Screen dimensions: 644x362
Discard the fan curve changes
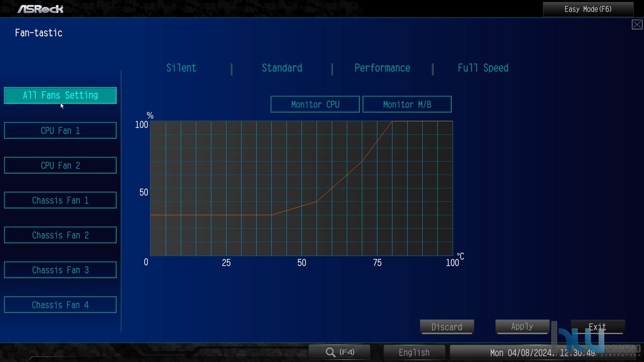(447, 327)
